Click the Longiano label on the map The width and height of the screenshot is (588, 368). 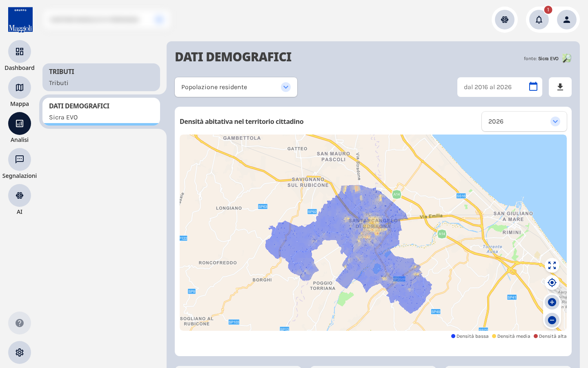[229, 208]
